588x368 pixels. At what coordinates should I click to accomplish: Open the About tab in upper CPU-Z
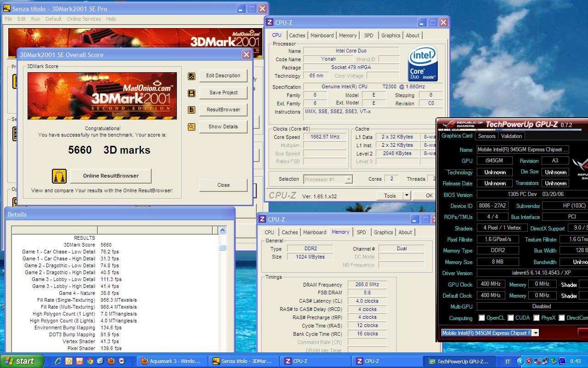coord(413,35)
